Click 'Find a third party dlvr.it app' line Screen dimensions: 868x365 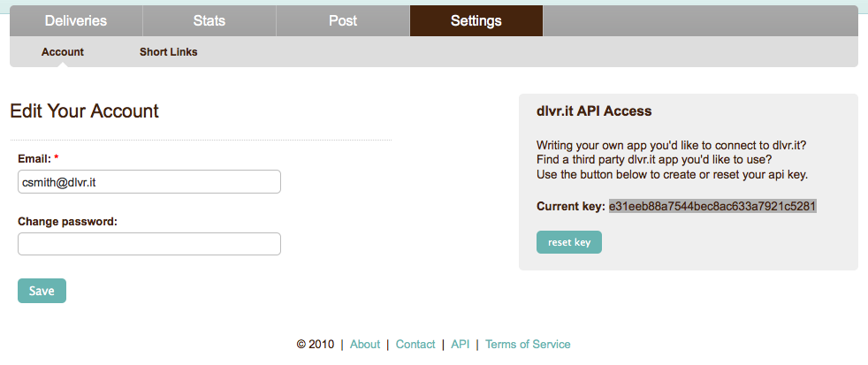point(654,161)
